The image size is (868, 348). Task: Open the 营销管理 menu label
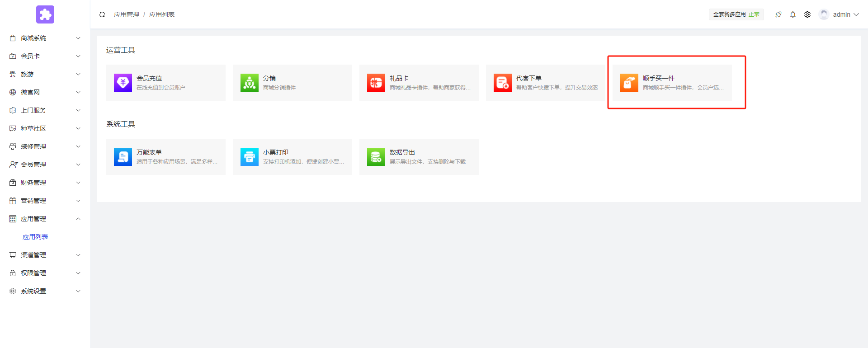[x=33, y=201]
